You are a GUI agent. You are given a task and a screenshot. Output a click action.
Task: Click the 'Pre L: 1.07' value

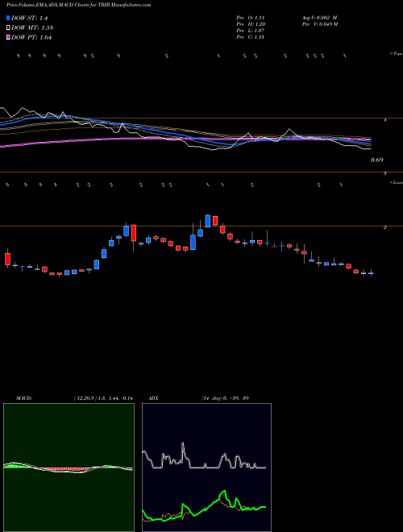251,31
